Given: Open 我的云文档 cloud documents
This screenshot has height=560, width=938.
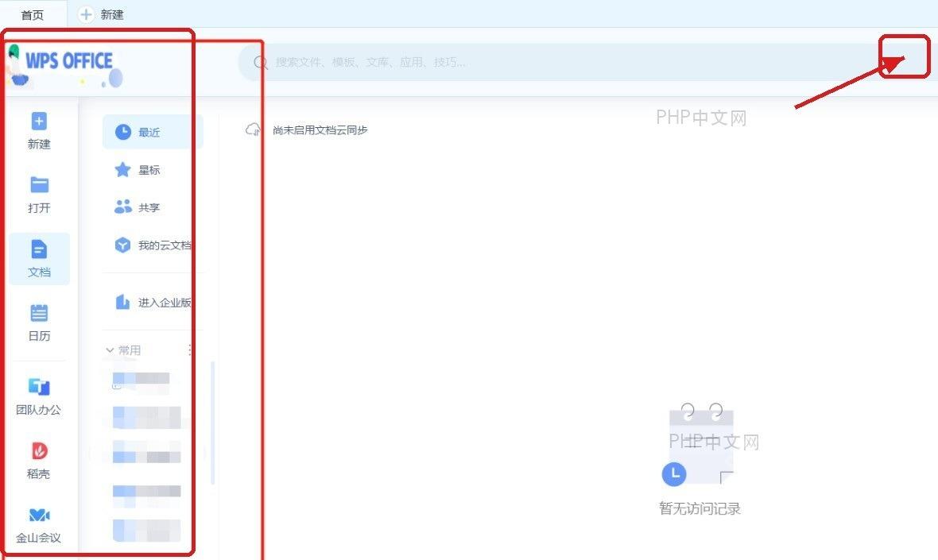Looking at the screenshot, I should pos(153,245).
